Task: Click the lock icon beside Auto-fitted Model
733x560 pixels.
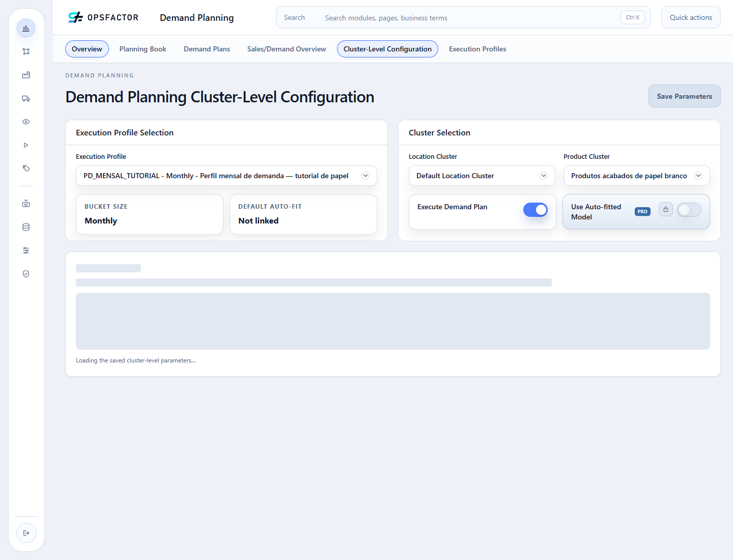Action: pyautogui.click(x=666, y=209)
